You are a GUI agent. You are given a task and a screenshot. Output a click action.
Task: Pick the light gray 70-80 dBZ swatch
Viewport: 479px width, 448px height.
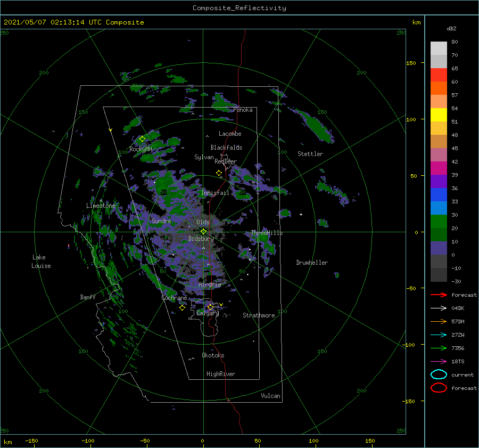point(439,48)
